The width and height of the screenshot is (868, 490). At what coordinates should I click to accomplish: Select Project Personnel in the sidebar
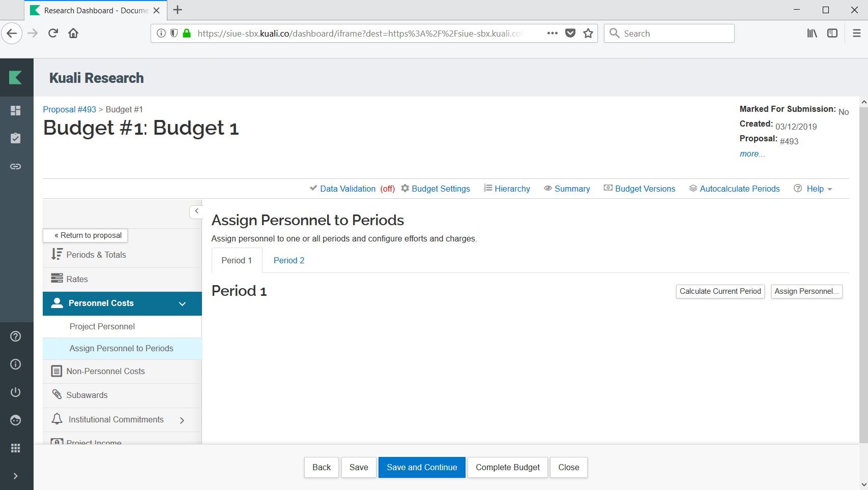pos(102,326)
